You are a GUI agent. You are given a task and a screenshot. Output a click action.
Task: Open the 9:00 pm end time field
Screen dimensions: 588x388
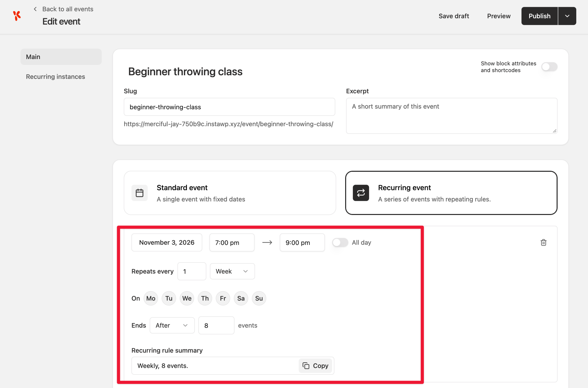click(x=302, y=242)
